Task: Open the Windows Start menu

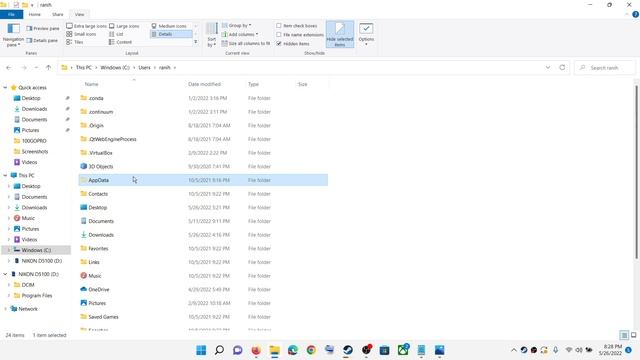Action: click(x=201, y=350)
